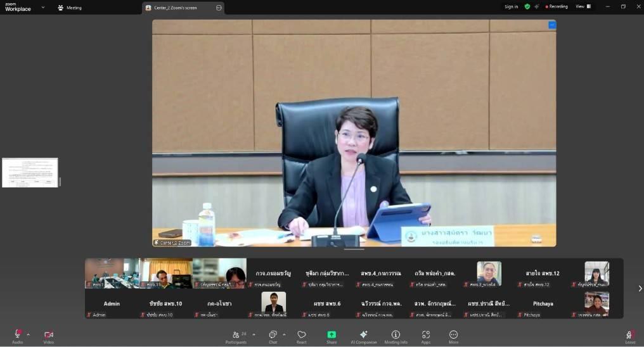Open the More options menu
644x347 pixels.
[453, 335]
